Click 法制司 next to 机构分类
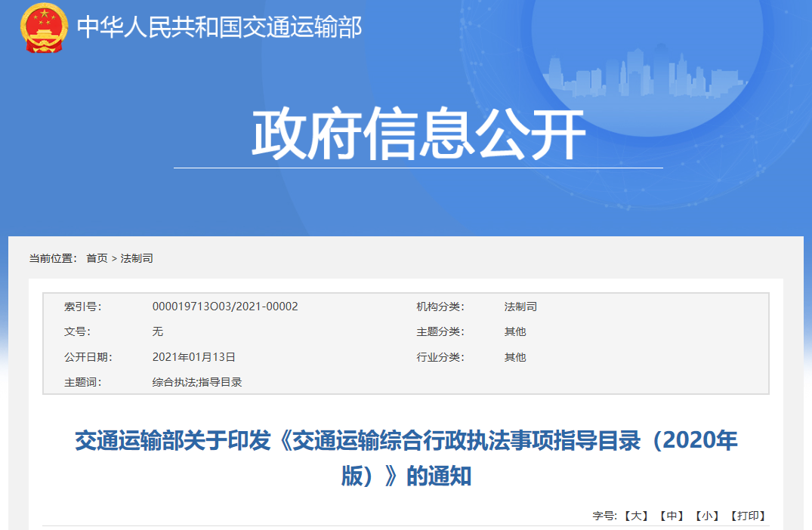Image resolution: width=812 pixels, height=530 pixels. pos(520,307)
